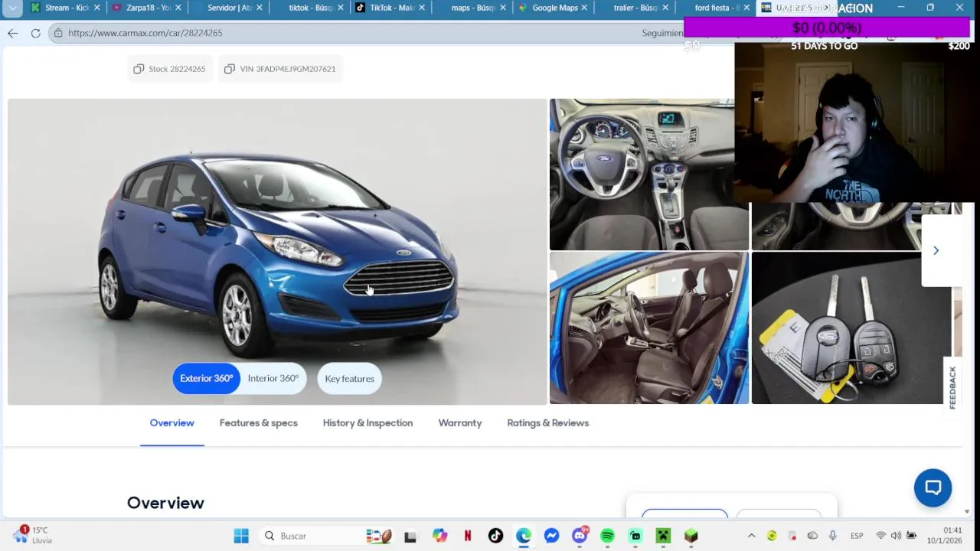
Task: Open the calendar at clock 01:41
Action: tap(944, 535)
